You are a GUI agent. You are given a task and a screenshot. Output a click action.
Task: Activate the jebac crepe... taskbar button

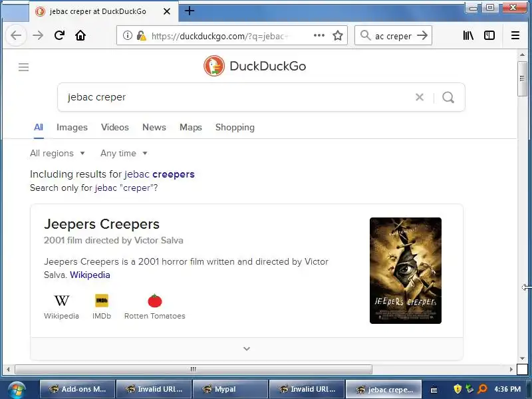pyautogui.click(x=384, y=389)
